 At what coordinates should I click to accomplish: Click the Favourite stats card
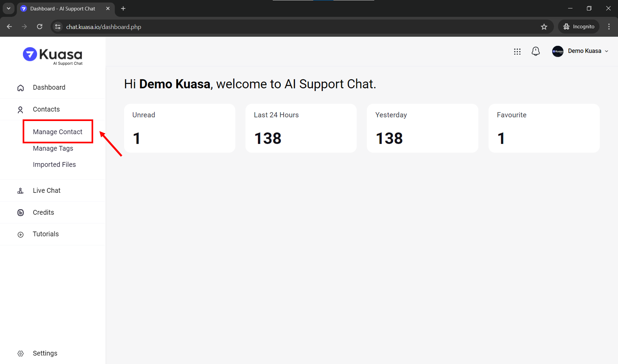coord(544,128)
